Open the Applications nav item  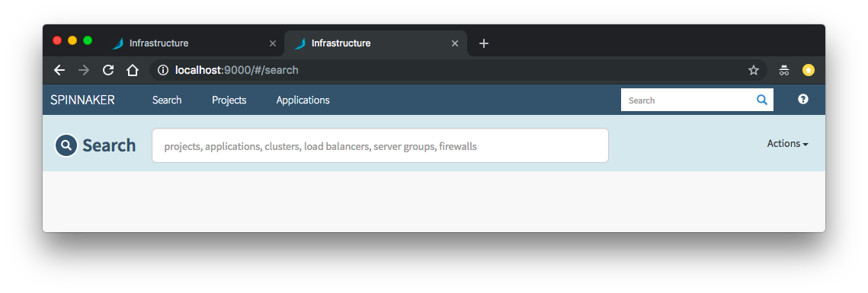(303, 100)
